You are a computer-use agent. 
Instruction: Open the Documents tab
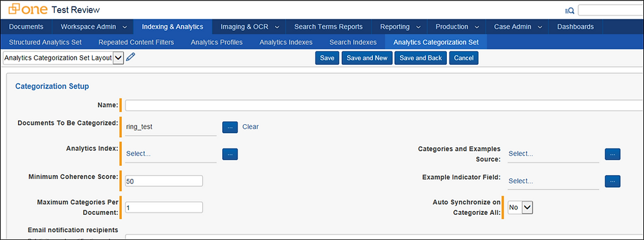point(26,26)
